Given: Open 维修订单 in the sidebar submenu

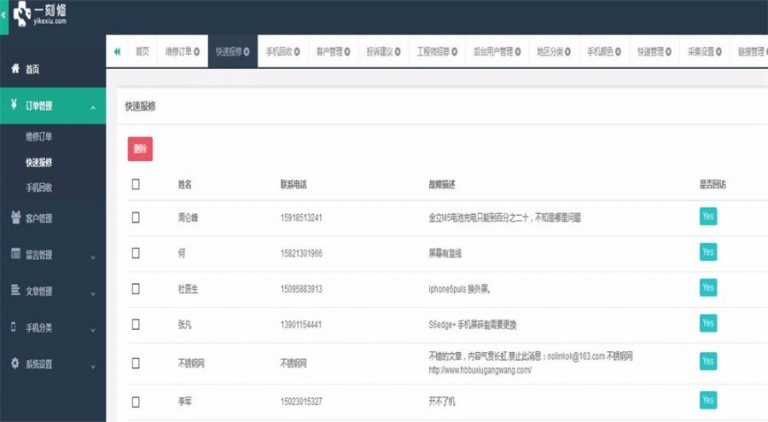Looking at the screenshot, I should click(x=41, y=135).
